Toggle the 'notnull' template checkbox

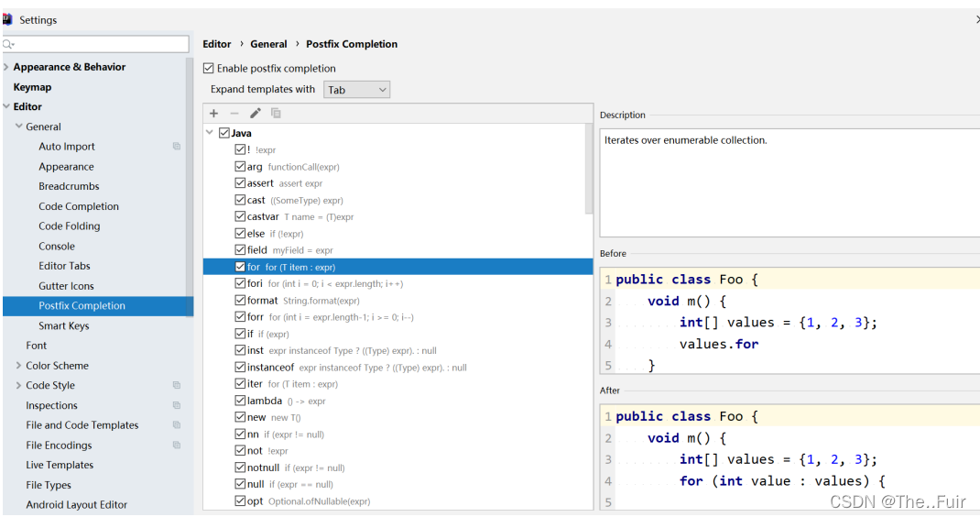pos(240,467)
